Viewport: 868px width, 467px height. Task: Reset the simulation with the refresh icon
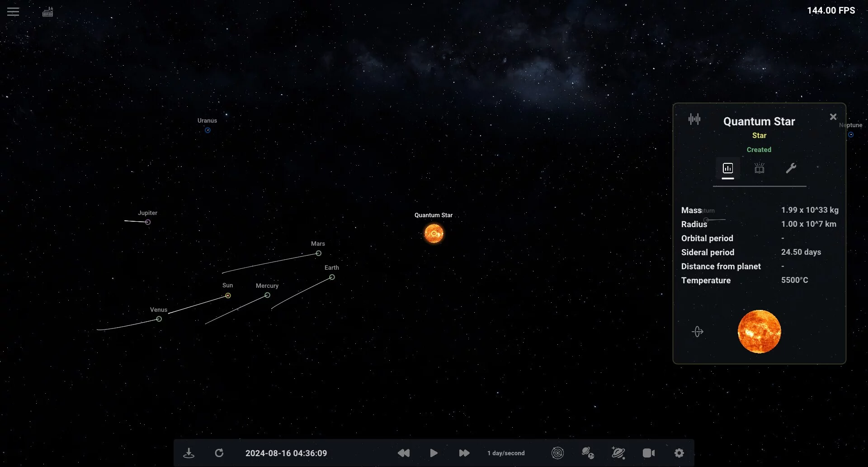pos(219,453)
